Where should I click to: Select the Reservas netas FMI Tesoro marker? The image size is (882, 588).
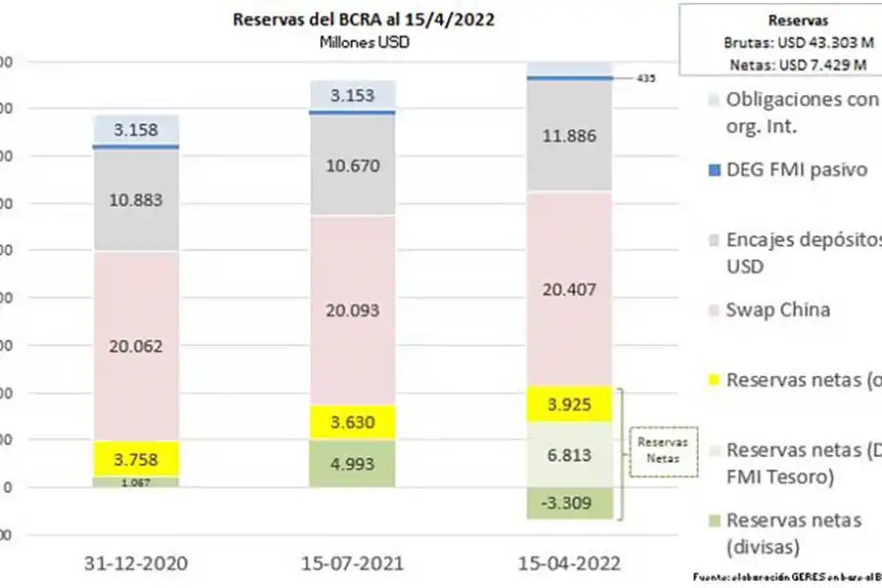pos(713,450)
